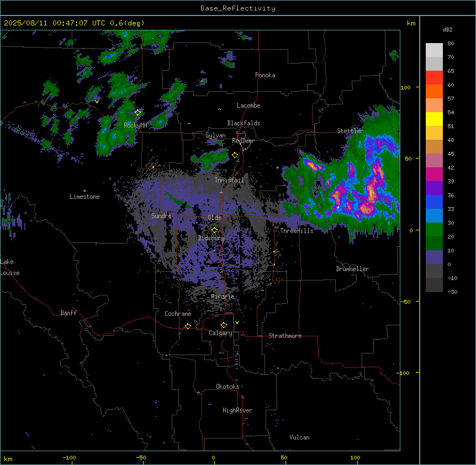
Task: Pick the green 20-30 dBZ legend color
Action: click(x=434, y=230)
